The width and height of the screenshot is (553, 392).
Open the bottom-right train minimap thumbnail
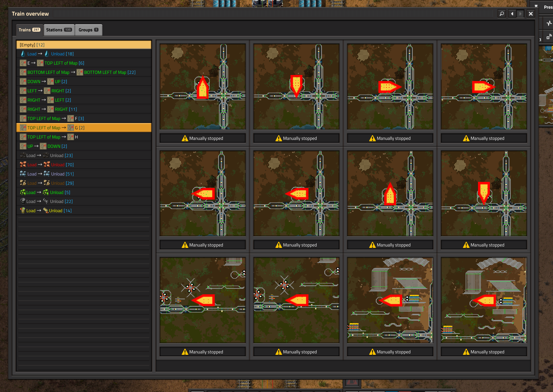click(x=484, y=300)
